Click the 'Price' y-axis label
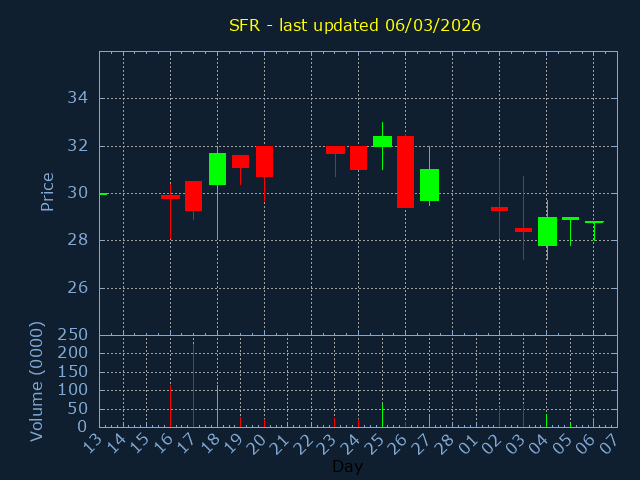Viewport: 640px width, 480px height. [47, 191]
